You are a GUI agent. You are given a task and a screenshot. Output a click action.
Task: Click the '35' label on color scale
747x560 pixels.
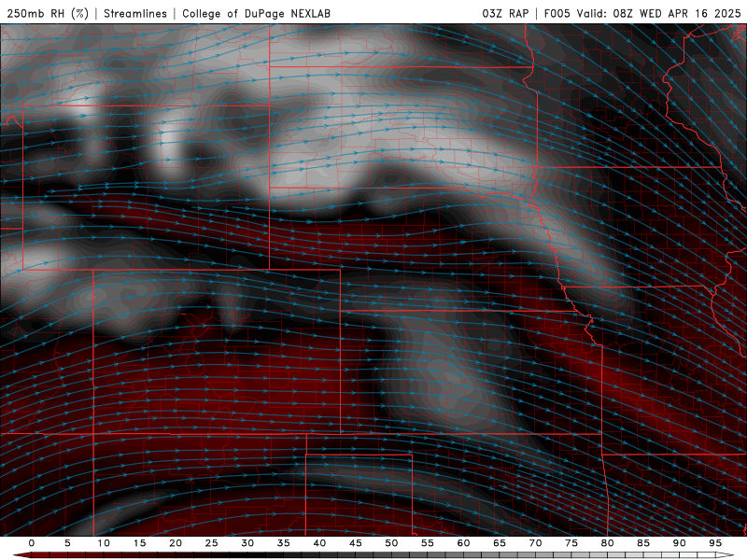pos(284,543)
